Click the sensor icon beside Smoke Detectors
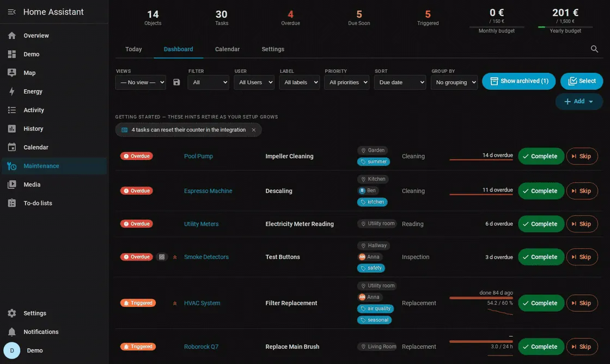The image size is (610, 364). [x=162, y=257]
